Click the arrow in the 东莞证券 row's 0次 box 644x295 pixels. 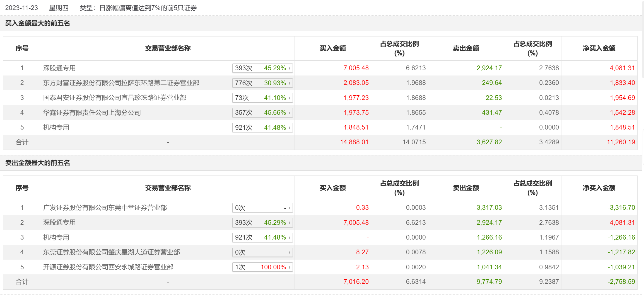(290, 253)
